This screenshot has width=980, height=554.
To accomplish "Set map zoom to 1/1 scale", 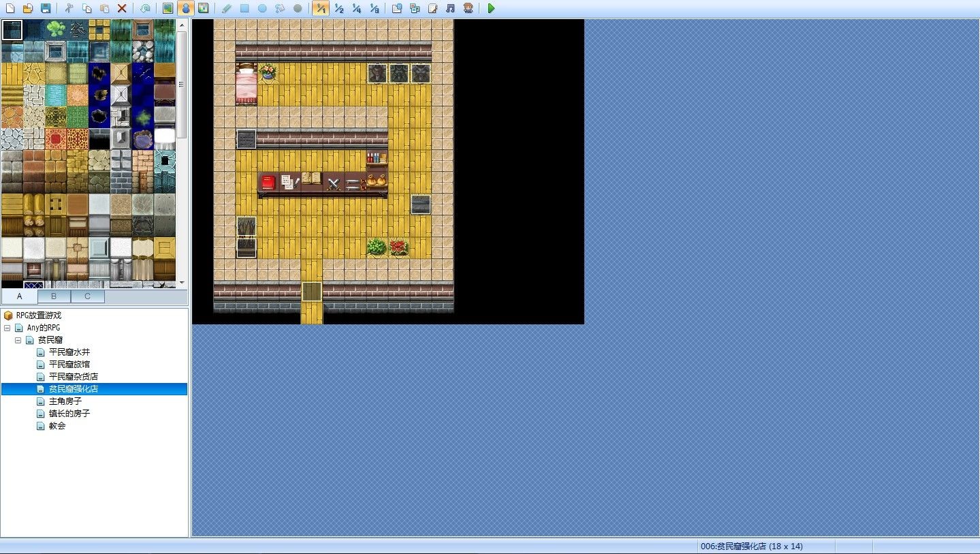I will click(321, 8).
